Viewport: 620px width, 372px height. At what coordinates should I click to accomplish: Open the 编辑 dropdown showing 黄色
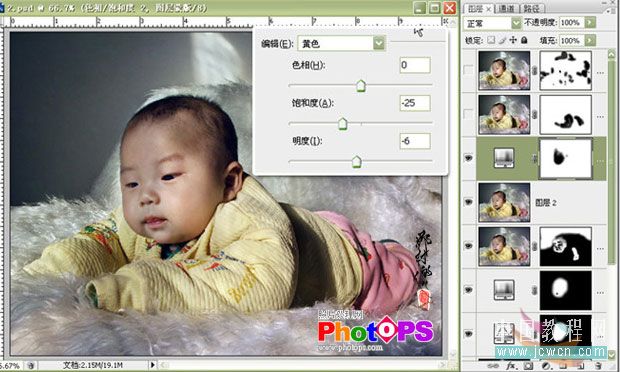click(379, 43)
